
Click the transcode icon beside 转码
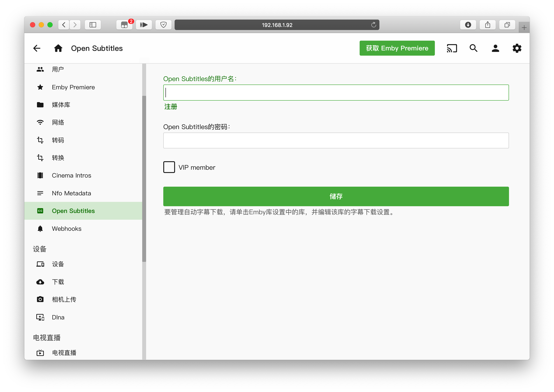click(x=40, y=140)
